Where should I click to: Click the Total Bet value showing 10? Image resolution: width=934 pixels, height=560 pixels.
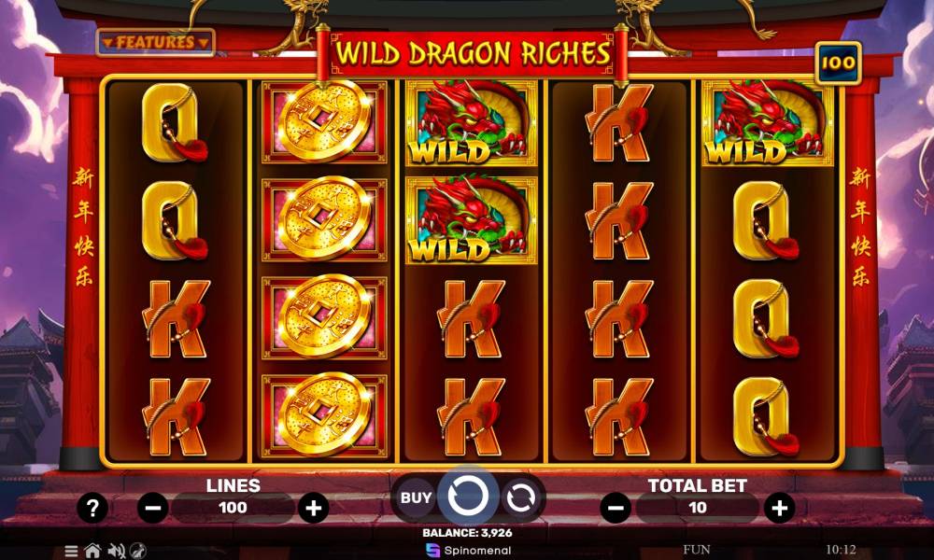(698, 508)
